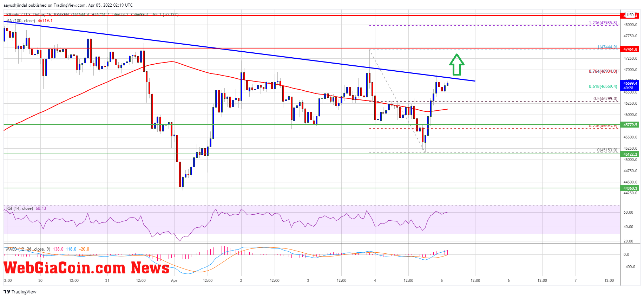Click the 44750.0 price axis tick
Image resolution: width=644 pixels, height=298 pixels.
(x=630, y=171)
